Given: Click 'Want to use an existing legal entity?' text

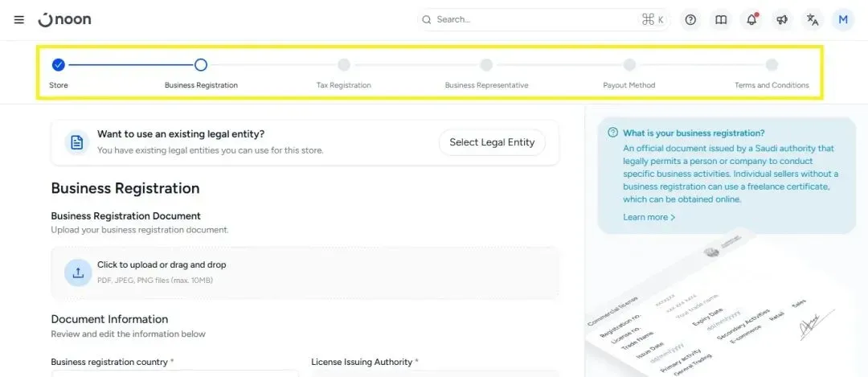Looking at the screenshot, I should click(181, 134).
